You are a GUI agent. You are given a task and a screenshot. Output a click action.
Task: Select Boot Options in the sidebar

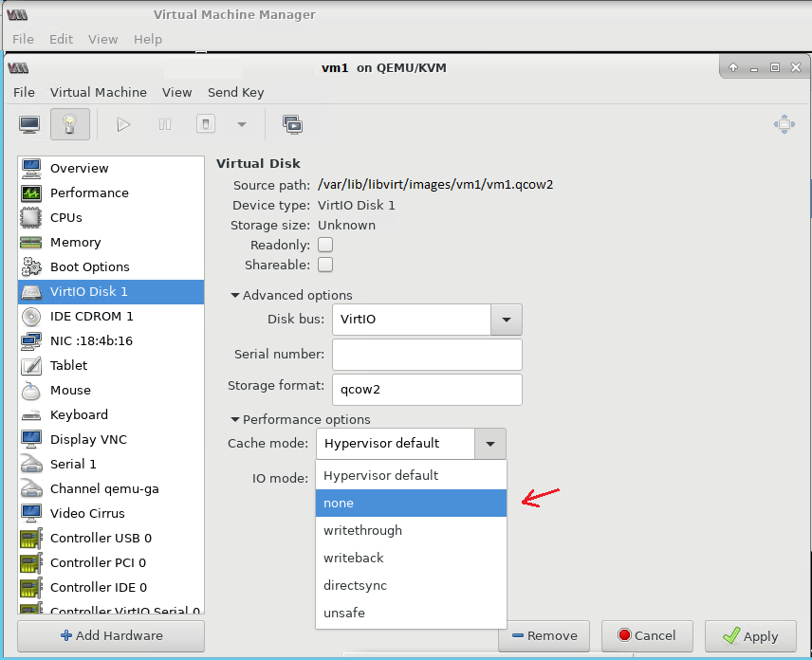coord(85,266)
